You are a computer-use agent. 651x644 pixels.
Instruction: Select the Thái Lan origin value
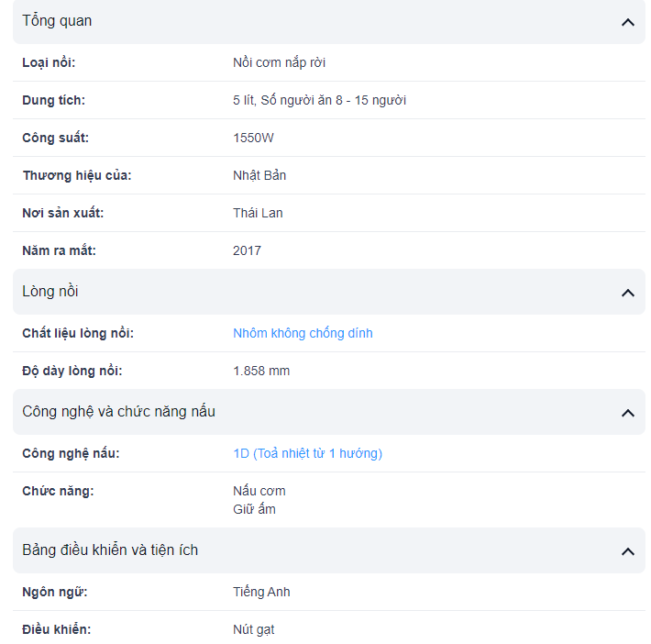258,213
